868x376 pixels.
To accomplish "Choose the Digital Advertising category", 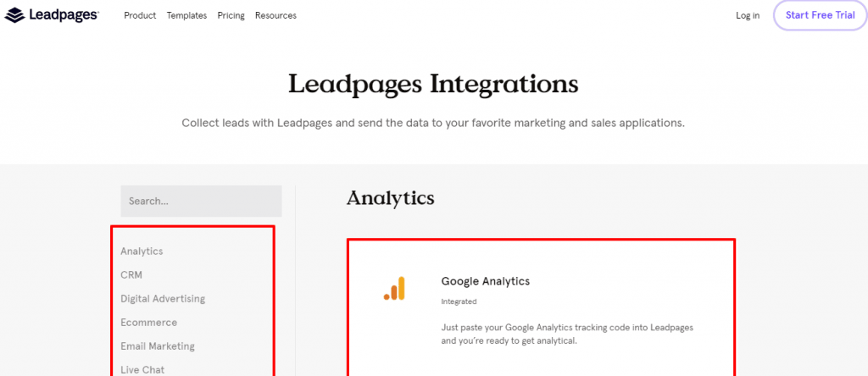I will [163, 299].
